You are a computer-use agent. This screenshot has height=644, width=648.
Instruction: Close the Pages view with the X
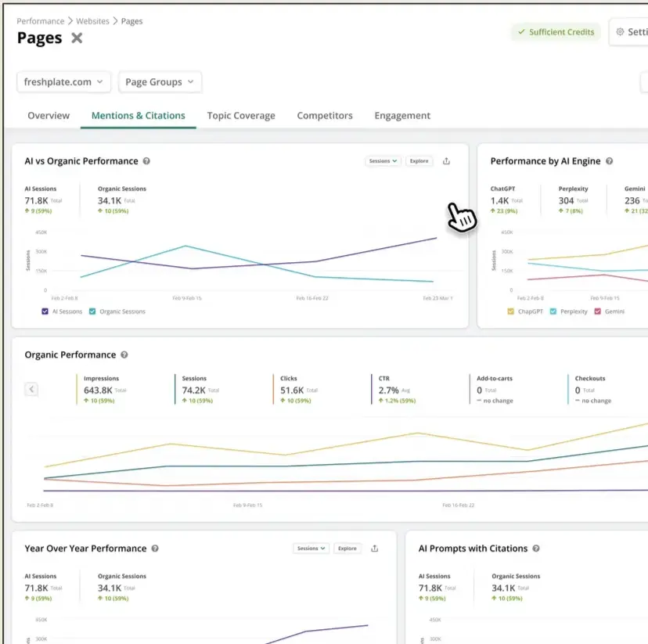[76, 38]
